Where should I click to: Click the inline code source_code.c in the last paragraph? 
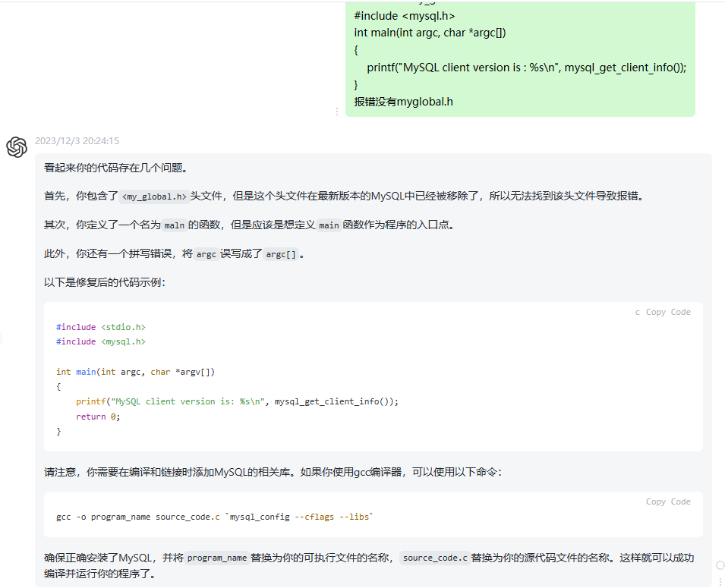coord(435,558)
